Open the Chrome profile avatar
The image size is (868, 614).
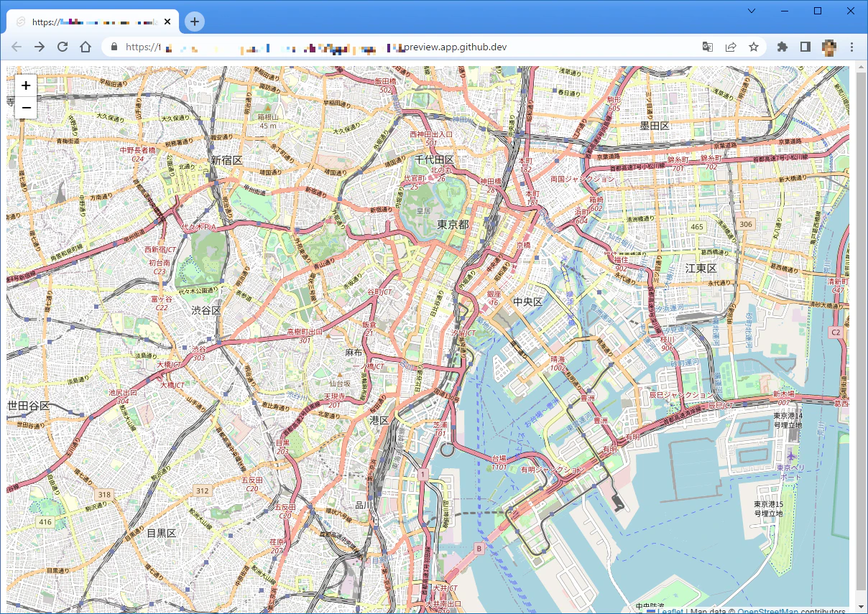coord(828,47)
